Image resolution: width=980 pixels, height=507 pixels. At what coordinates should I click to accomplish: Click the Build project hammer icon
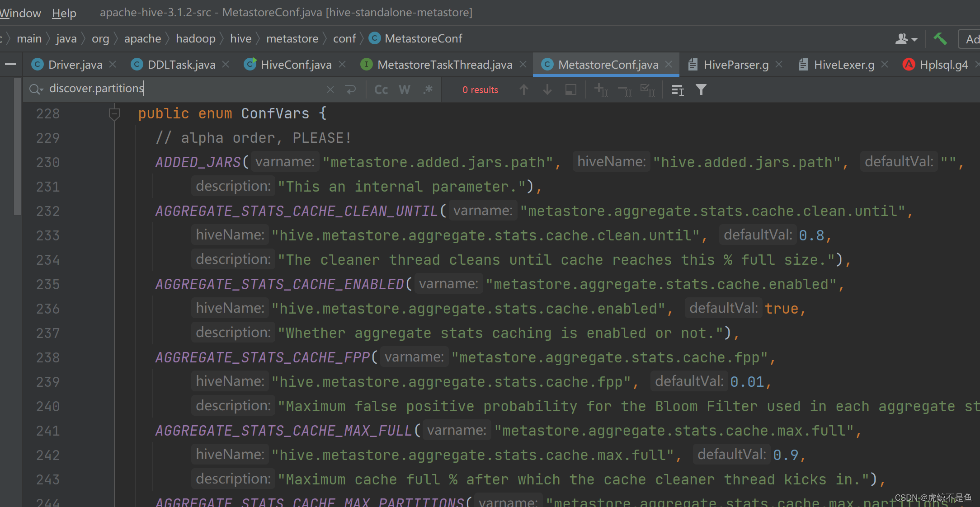coord(940,39)
